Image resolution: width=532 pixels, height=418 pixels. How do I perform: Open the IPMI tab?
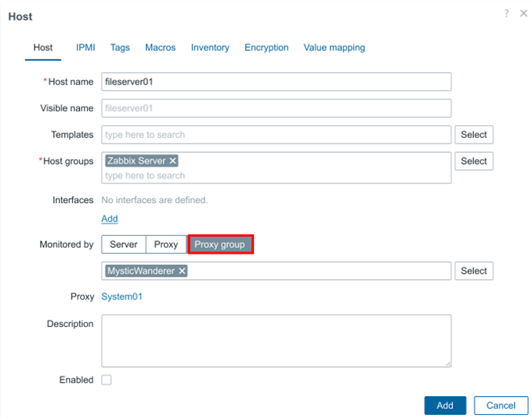[x=85, y=48]
